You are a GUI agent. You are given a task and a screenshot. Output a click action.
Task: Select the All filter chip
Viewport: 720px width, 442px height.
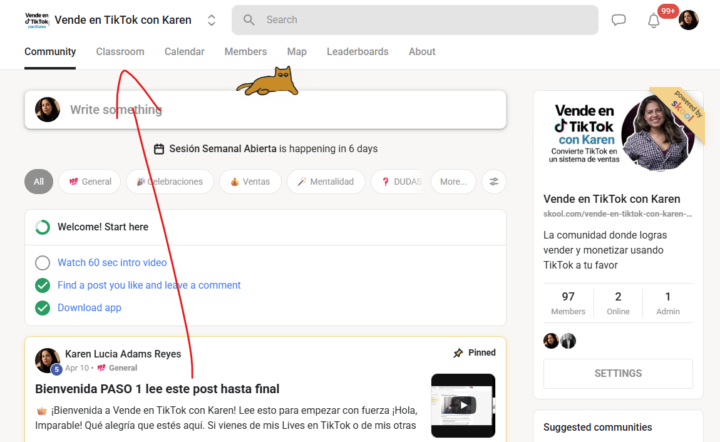tap(39, 182)
